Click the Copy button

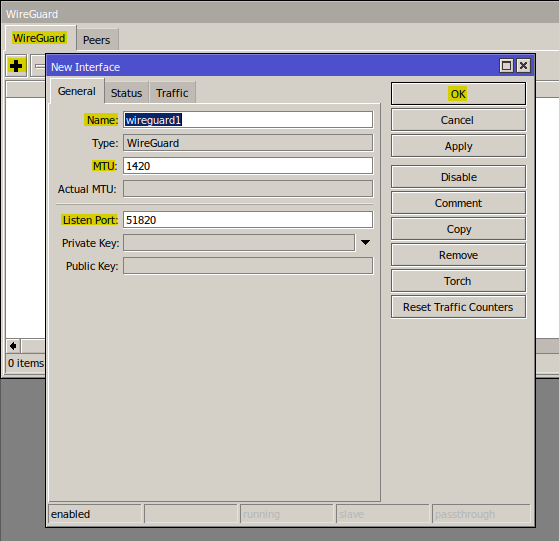click(458, 229)
